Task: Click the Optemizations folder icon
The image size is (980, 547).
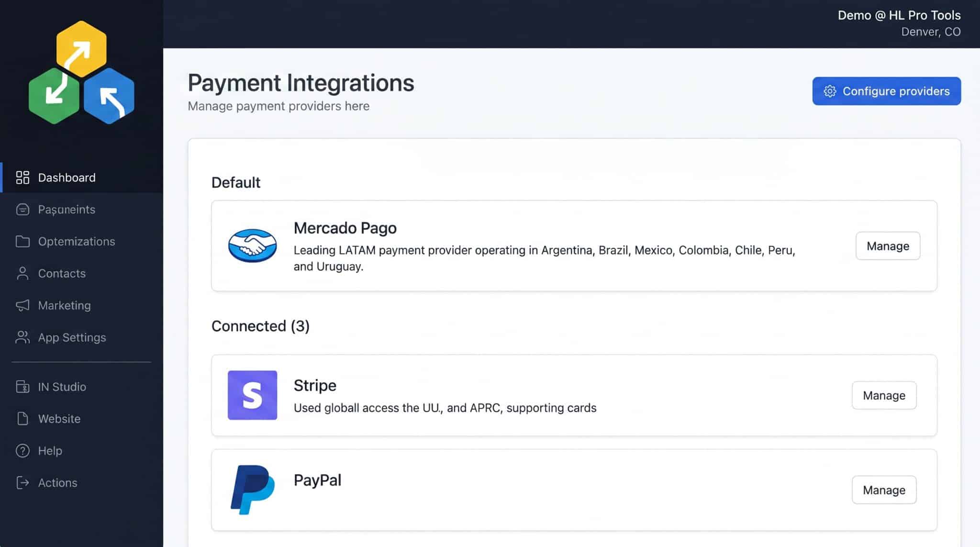Action: coord(22,241)
